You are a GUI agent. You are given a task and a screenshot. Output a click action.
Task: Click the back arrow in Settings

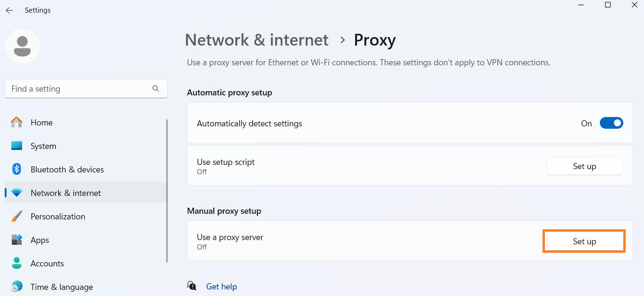pos(9,10)
